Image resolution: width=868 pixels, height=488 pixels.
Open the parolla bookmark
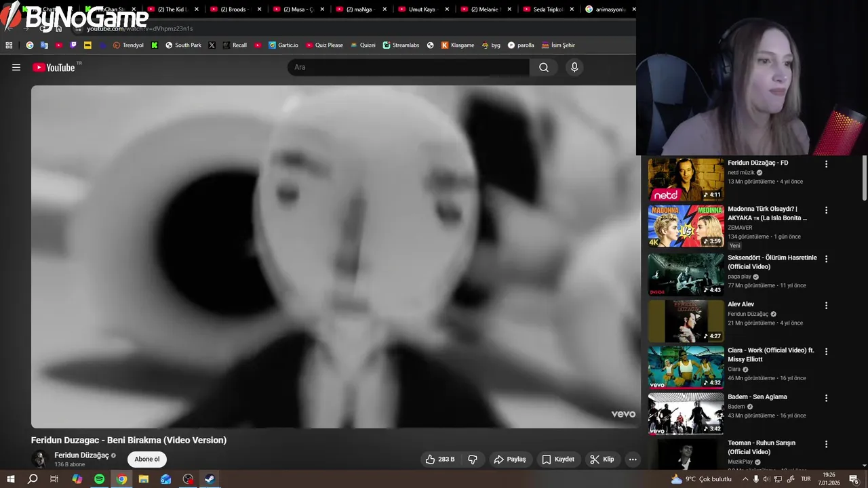(521, 45)
